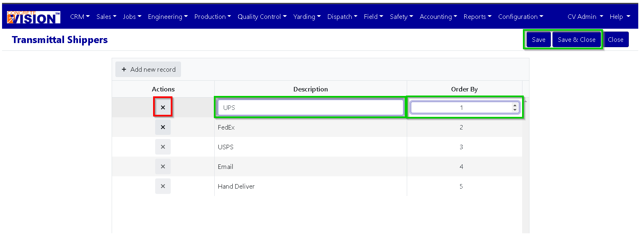
Task: Delete the FedEx shipper row
Action: pos(163,127)
